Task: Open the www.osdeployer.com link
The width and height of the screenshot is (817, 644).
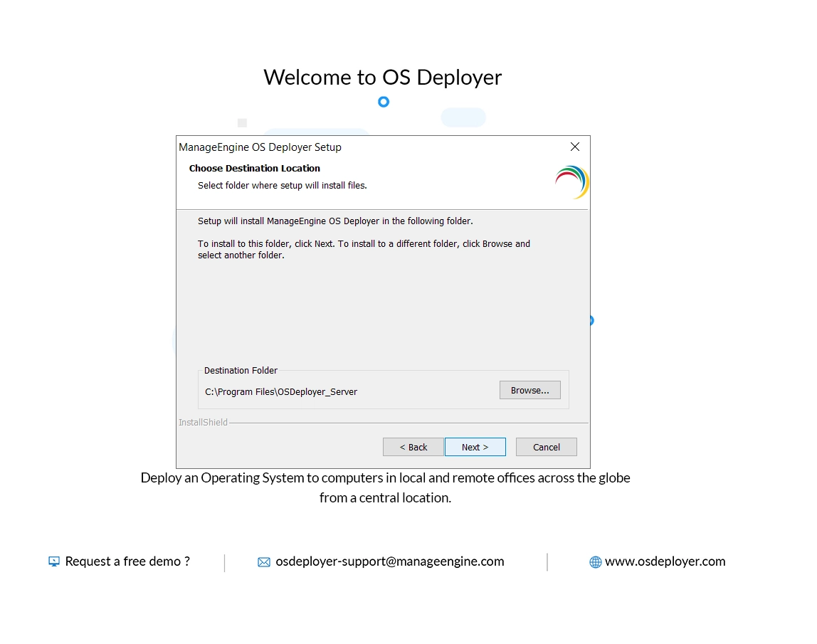Action: pyautogui.click(x=665, y=561)
